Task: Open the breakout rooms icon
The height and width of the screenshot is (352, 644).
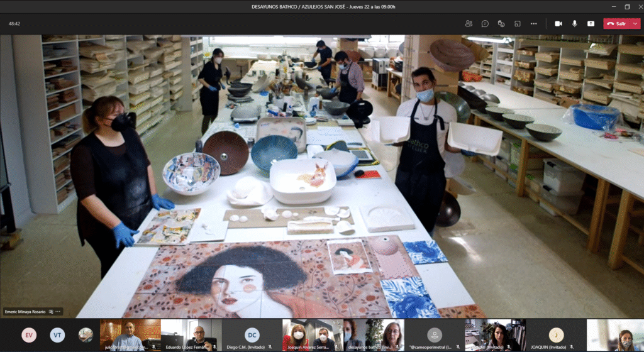Action: tap(518, 23)
